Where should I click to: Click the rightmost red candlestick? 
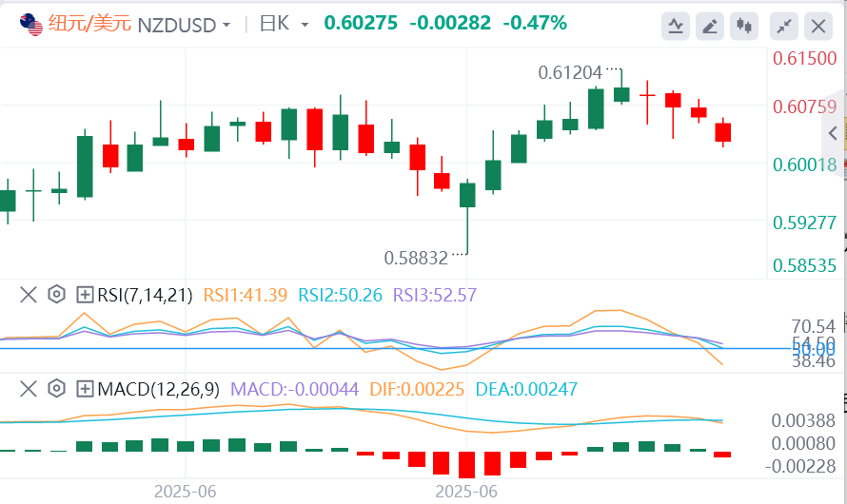pyautogui.click(x=722, y=132)
